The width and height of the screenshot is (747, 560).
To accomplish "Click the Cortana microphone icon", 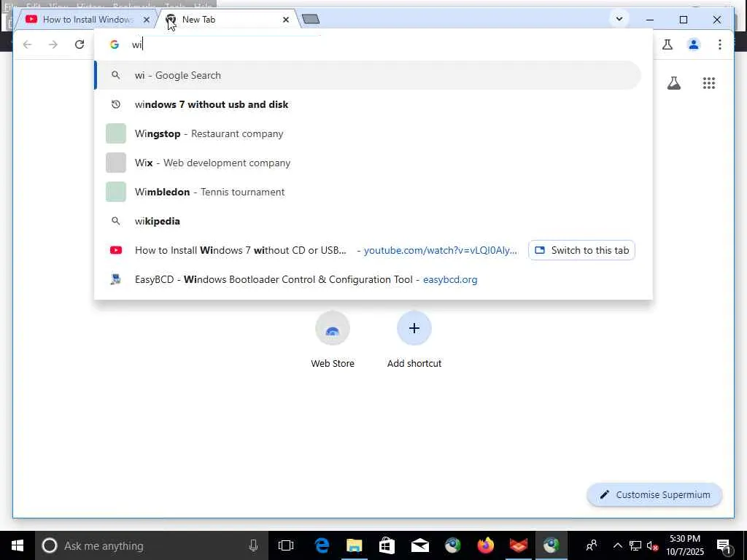I will [x=253, y=545].
